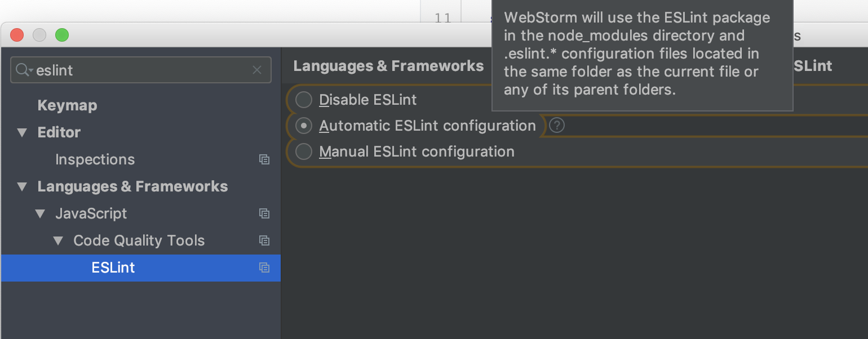Click the Languages & Frameworks breadcrumb

(388, 66)
